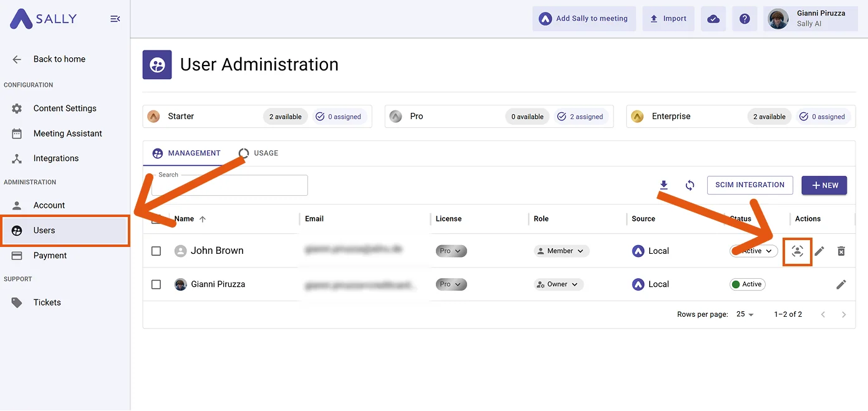Open Tickets in sidebar

click(x=65, y=302)
